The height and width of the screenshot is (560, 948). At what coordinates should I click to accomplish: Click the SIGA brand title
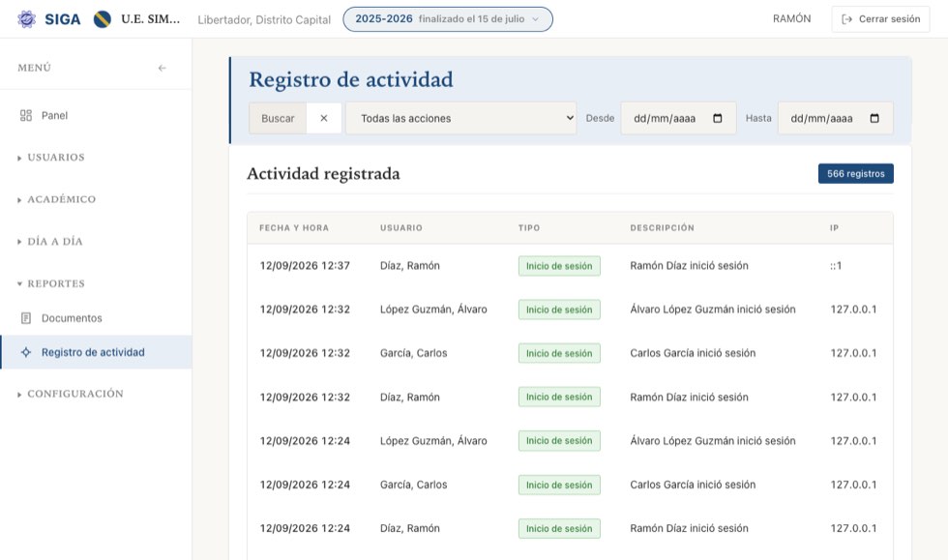tap(62, 19)
